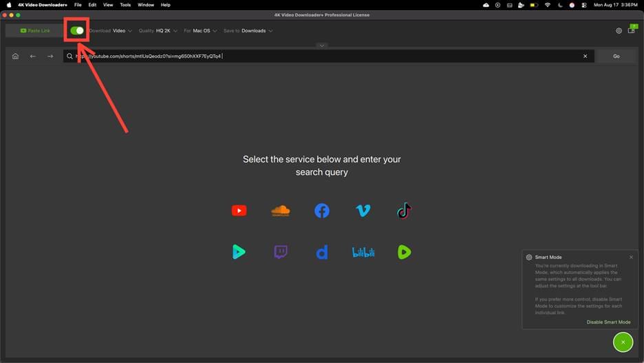Choose the Dailymotion service icon
The image size is (644, 363).
coord(322,252)
